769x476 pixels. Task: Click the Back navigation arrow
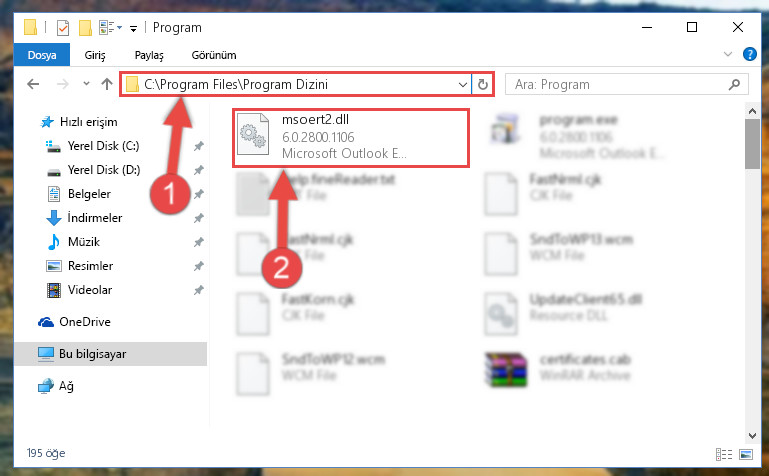[33, 84]
